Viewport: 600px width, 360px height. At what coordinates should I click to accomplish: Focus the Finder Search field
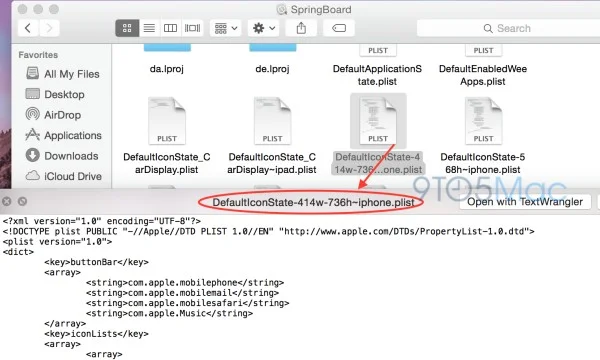pos(508,28)
